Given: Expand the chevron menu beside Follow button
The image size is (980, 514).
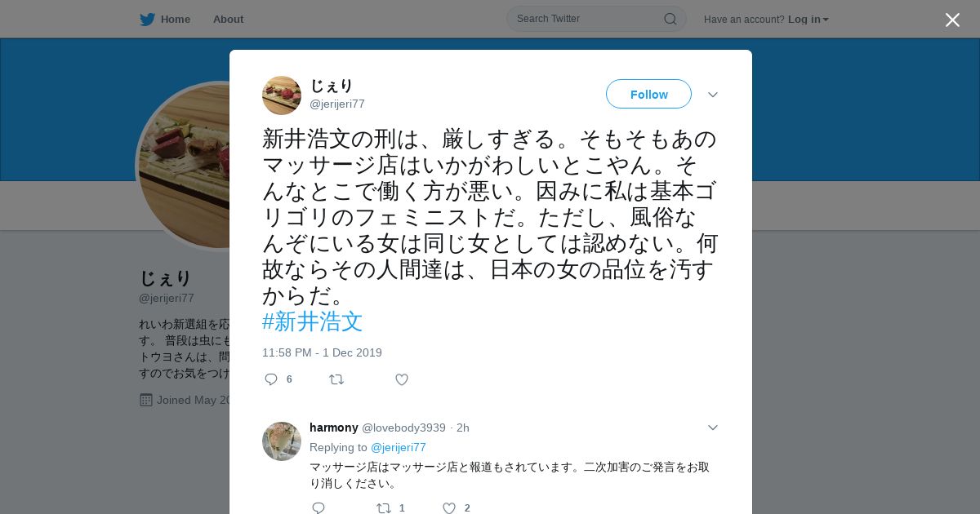Looking at the screenshot, I should [x=713, y=95].
